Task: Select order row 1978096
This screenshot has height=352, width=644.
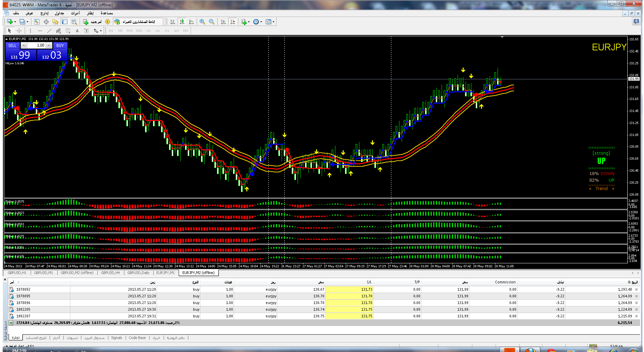Action: [324, 303]
